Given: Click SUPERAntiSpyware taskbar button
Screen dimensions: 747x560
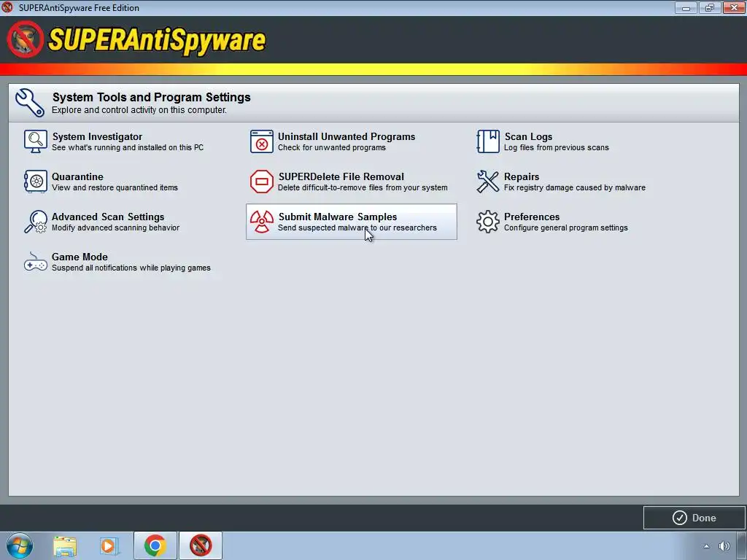Looking at the screenshot, I should (201, 545).
